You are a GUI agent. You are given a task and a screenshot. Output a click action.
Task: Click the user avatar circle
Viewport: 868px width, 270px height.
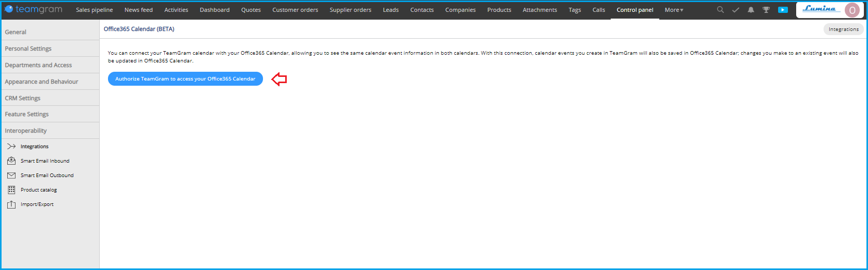(852, 10)
